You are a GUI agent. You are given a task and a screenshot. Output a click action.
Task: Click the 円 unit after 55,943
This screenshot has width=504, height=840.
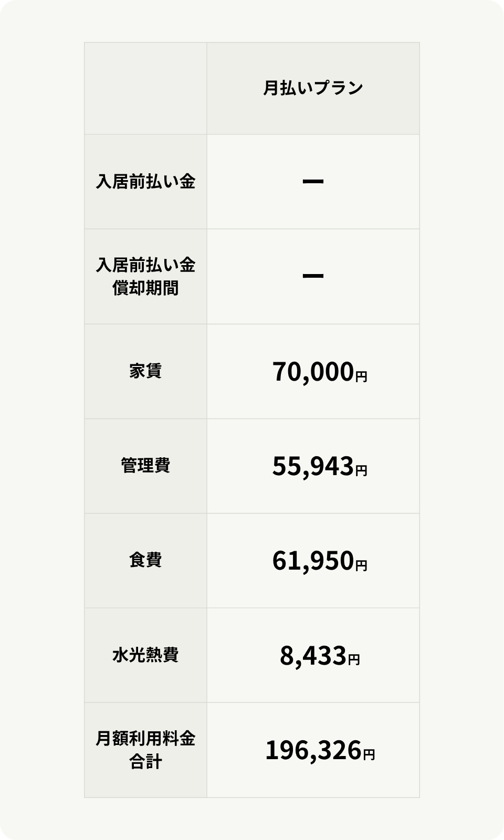coord(361,470)
